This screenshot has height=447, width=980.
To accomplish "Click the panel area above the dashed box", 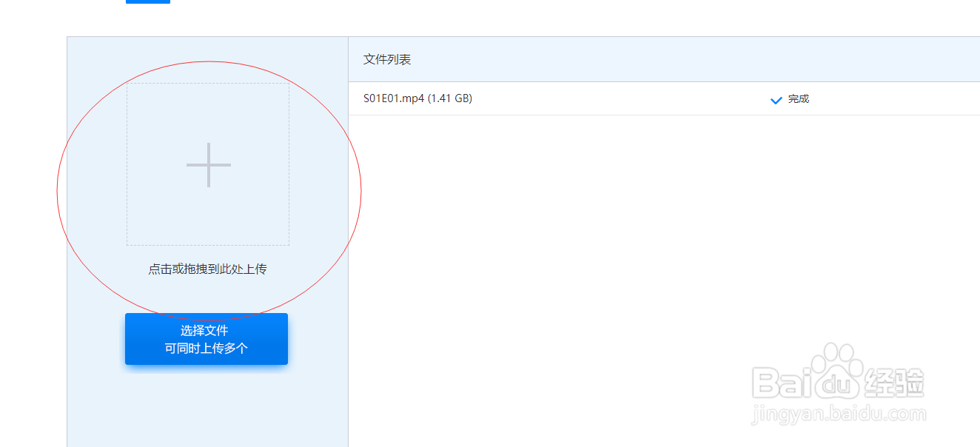I will pos(207,59).
